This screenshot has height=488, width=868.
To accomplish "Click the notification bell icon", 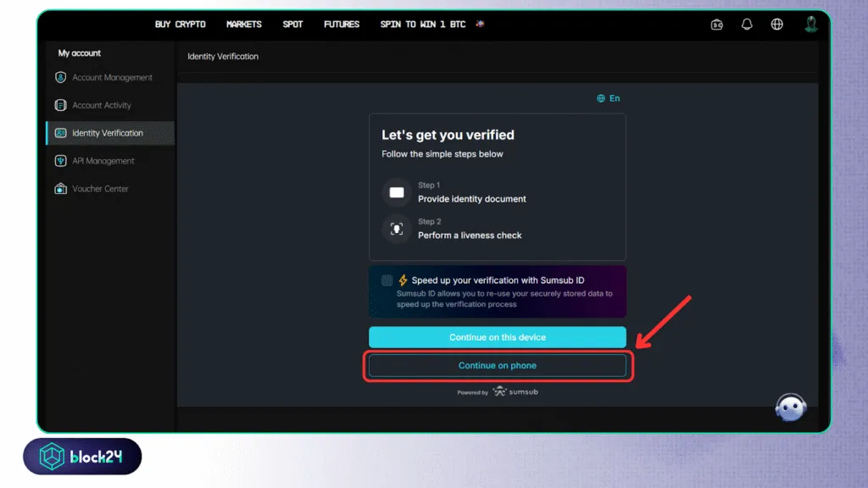I will pyautogui.click(x=747, y=25).
